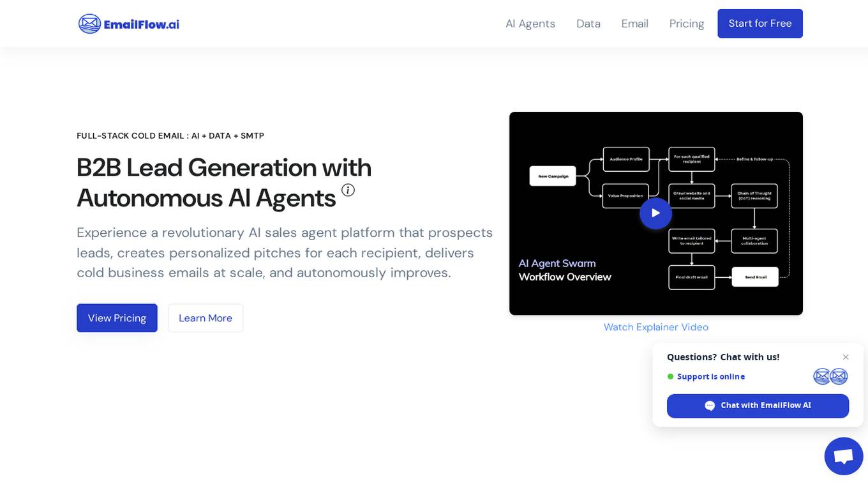Open the AI Agents menu
The width and height of the screenshot is (868, 488).
(530, 24)
